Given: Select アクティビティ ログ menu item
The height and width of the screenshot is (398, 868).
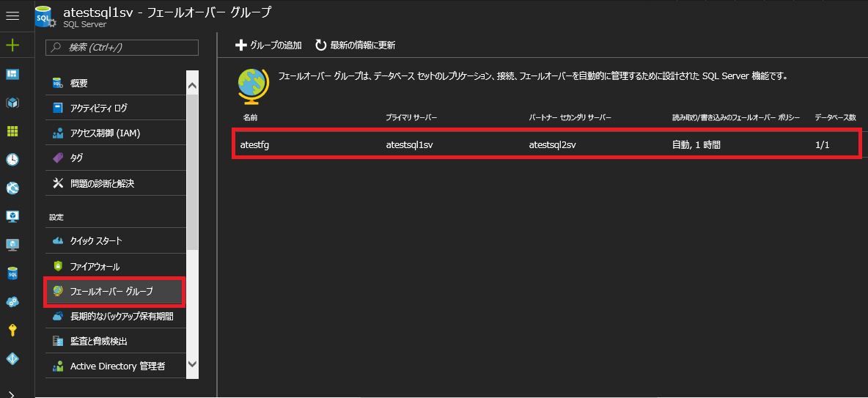Looking at the screenshot, I should coord(98,108).
